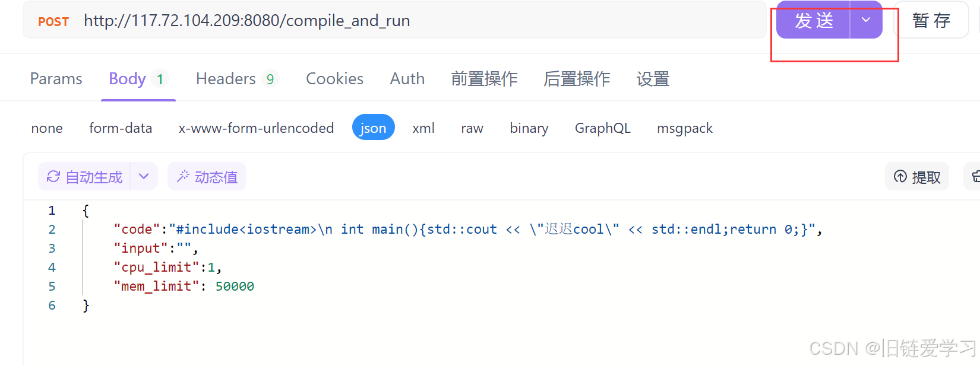Select the form-data body type
980x366 pixels.
(121, 128)
